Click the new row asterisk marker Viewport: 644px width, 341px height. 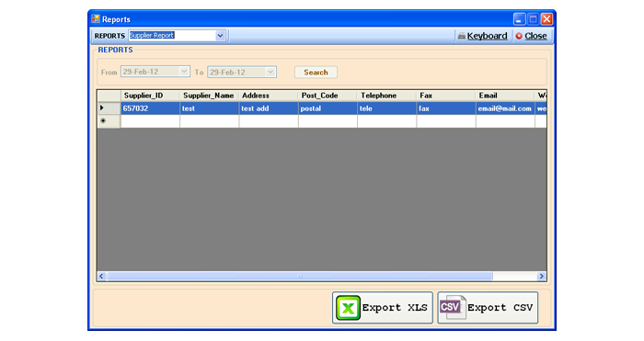tap(103, 121)
